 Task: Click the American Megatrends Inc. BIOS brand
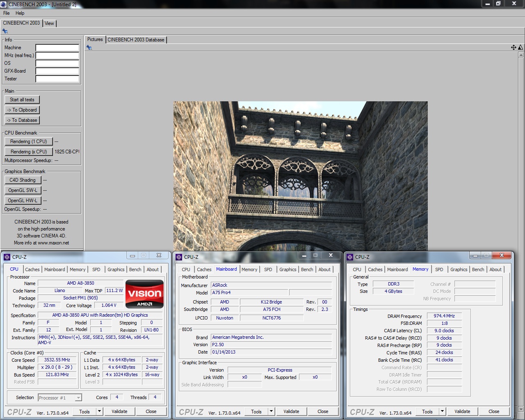[271, 337]
